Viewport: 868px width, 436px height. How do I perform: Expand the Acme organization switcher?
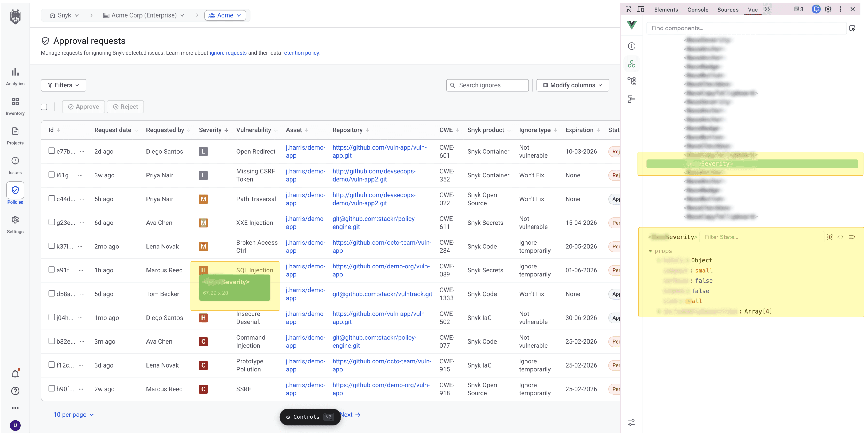[x=225, y=15]
